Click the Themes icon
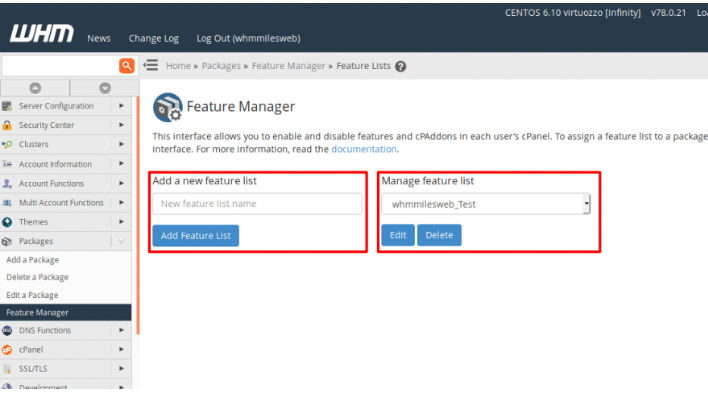The height and width of the screenshot is (402, 708). [7, 222]
